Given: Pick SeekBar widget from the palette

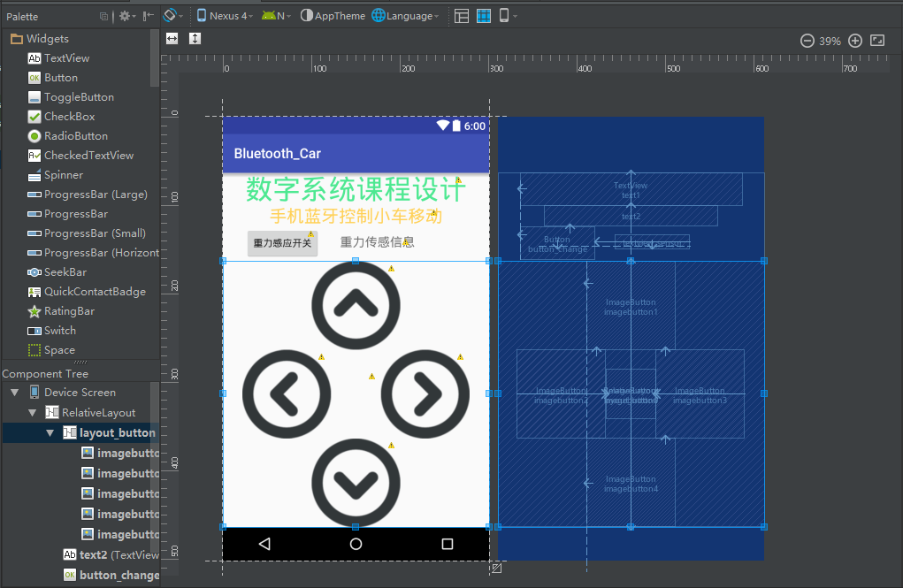Looking at the screenshot, I should tap(57, 271).
